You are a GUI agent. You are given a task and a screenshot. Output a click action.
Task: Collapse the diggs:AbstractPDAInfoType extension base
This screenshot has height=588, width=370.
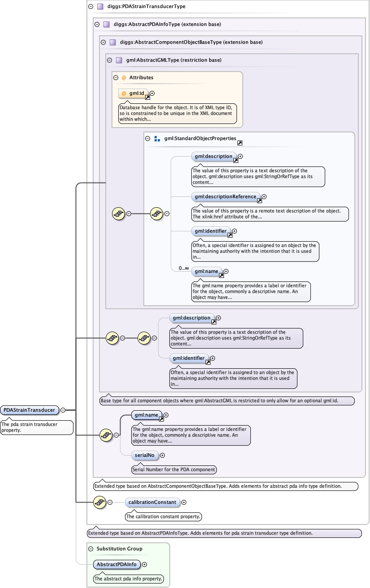97,25
